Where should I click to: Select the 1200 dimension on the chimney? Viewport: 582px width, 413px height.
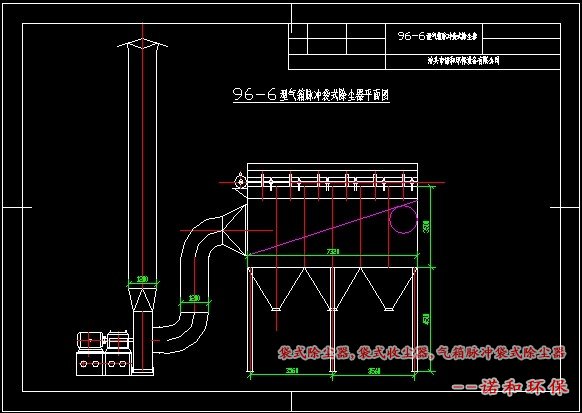143,279
